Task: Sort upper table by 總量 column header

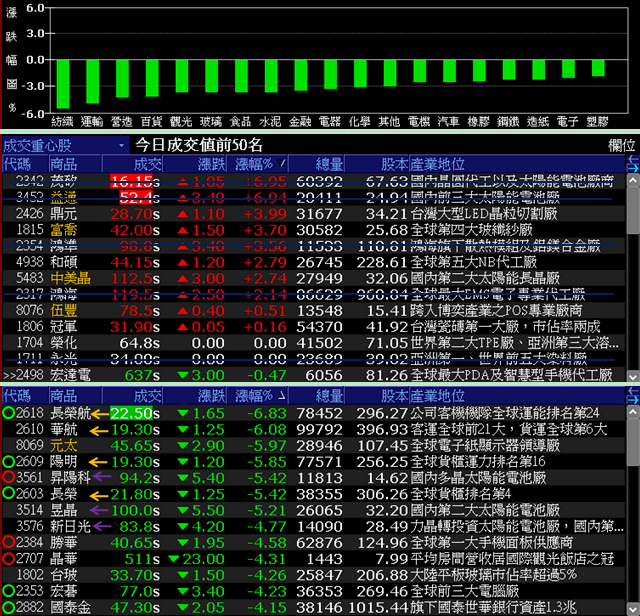Action: [x=316, y=164]
